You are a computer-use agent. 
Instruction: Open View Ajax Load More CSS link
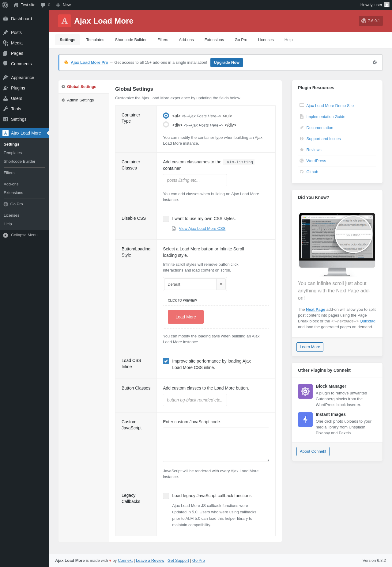(202, 229)
